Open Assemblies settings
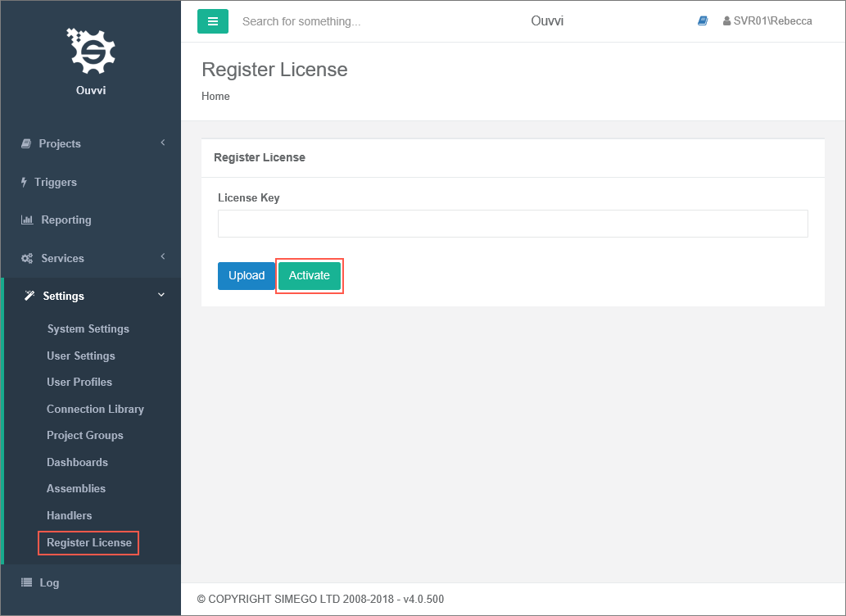This screenshot has height=616, width=846. (76, 488)
